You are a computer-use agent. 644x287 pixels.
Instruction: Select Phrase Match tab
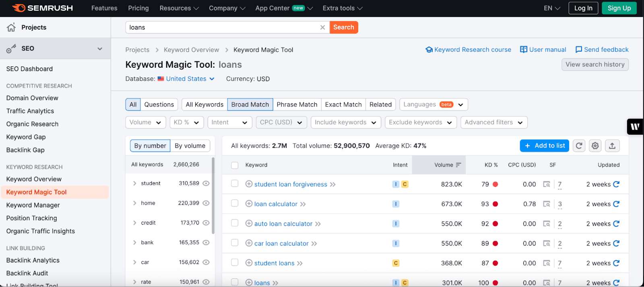click(x=297, y=104)
